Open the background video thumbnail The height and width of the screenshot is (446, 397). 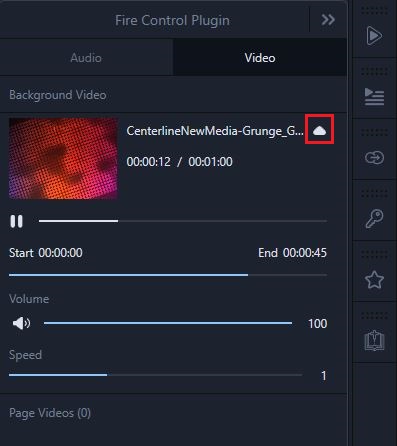point(63,158)
